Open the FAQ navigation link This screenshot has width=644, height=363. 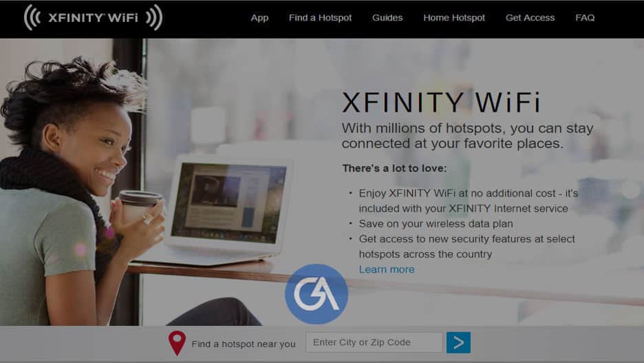[585, 18]
